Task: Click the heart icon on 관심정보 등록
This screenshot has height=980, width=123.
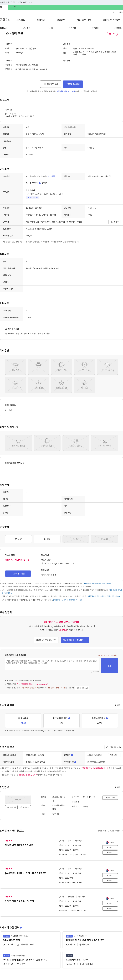Action: (45, 84)
